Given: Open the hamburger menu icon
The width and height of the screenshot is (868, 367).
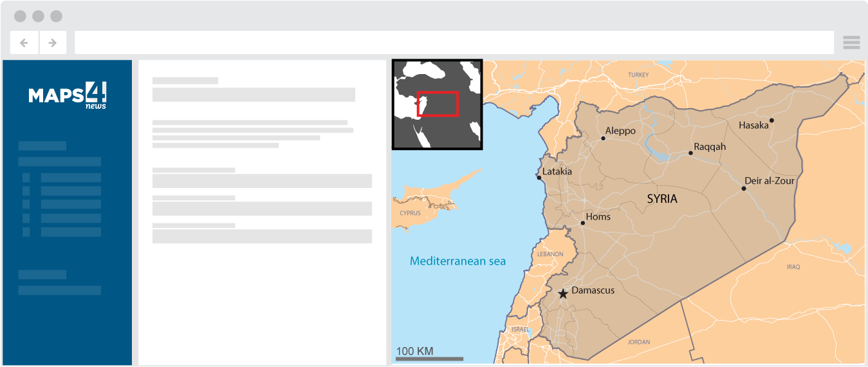Looking at the screenshot, I should (x=851, y=43).
